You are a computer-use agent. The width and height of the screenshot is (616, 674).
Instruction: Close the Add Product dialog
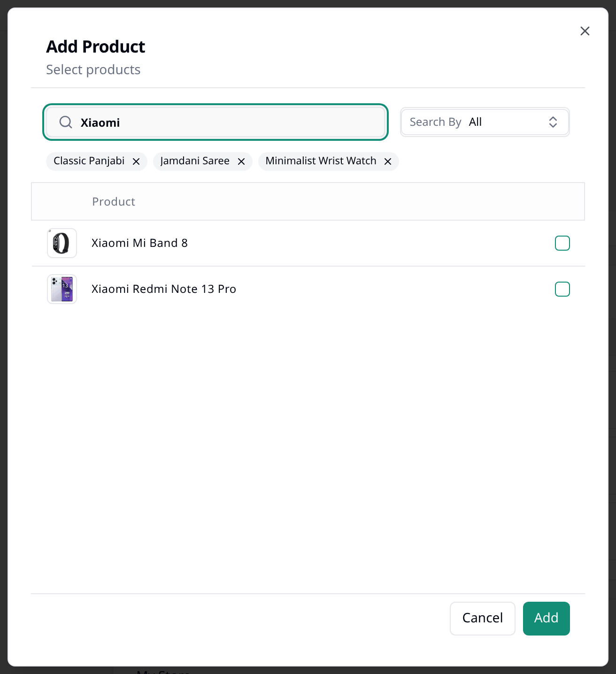585,31
